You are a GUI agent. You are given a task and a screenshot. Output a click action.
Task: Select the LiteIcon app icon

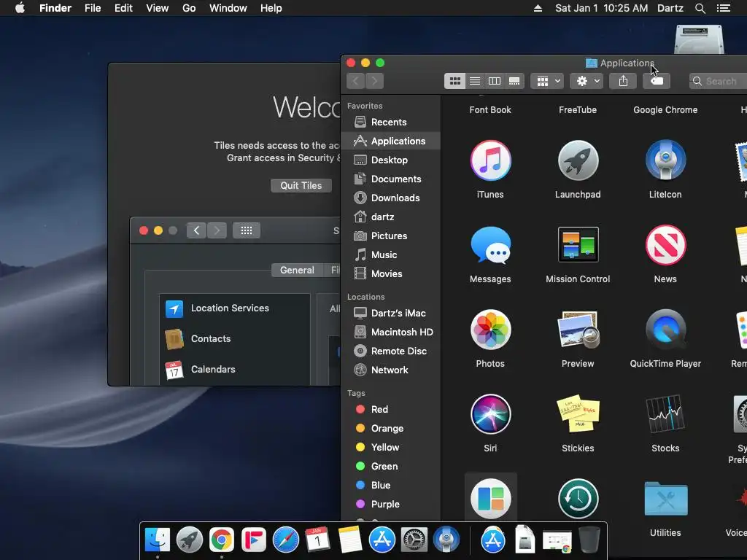(x=665, y=160)
